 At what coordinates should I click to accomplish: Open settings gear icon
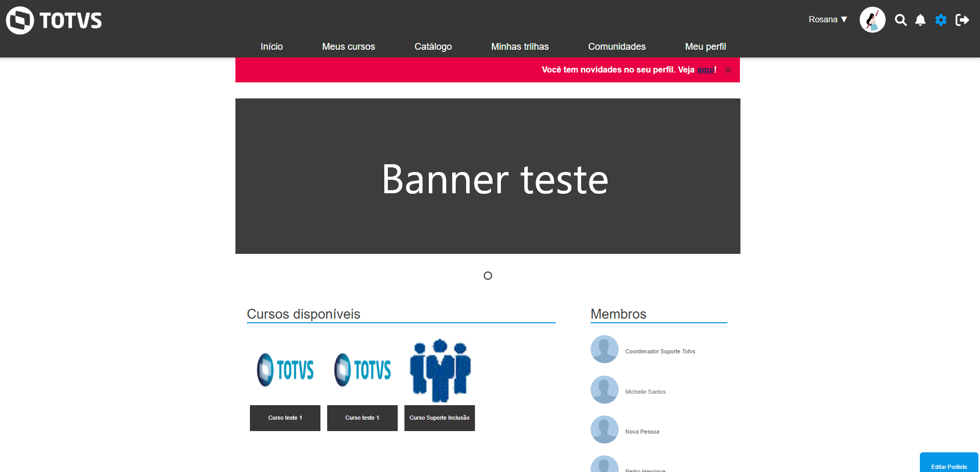point(941,20)
